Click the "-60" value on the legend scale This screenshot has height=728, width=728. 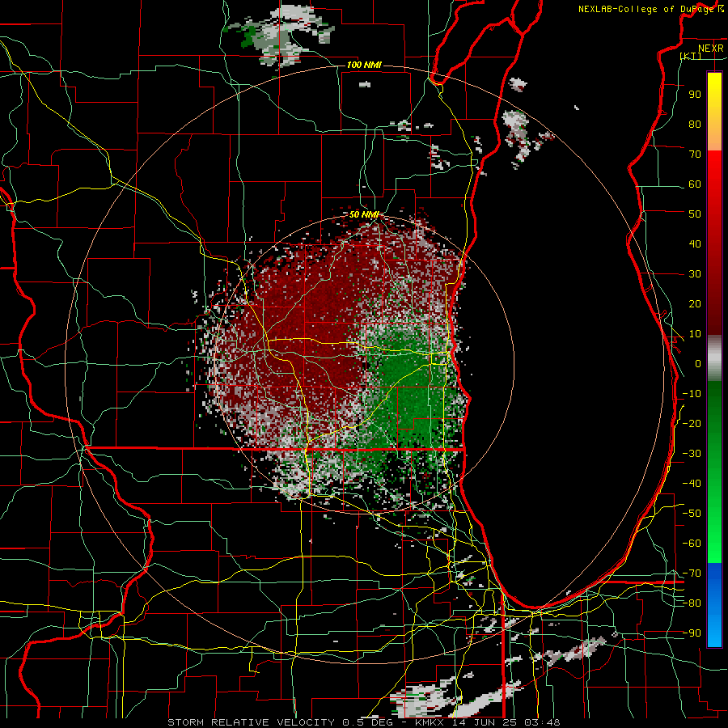coord(692,544)
